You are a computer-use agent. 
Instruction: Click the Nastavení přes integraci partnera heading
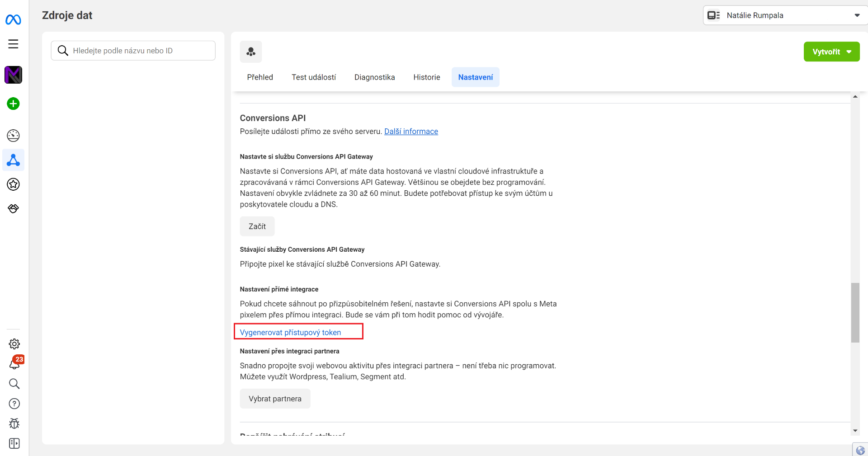coord(289,351)
